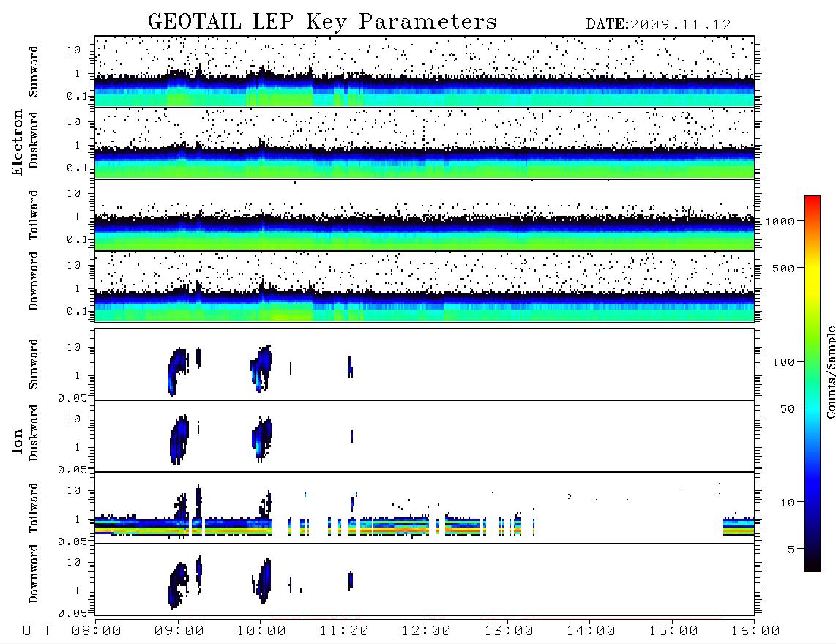Click the Ion "Duskward" panel label

pos(34,433)
